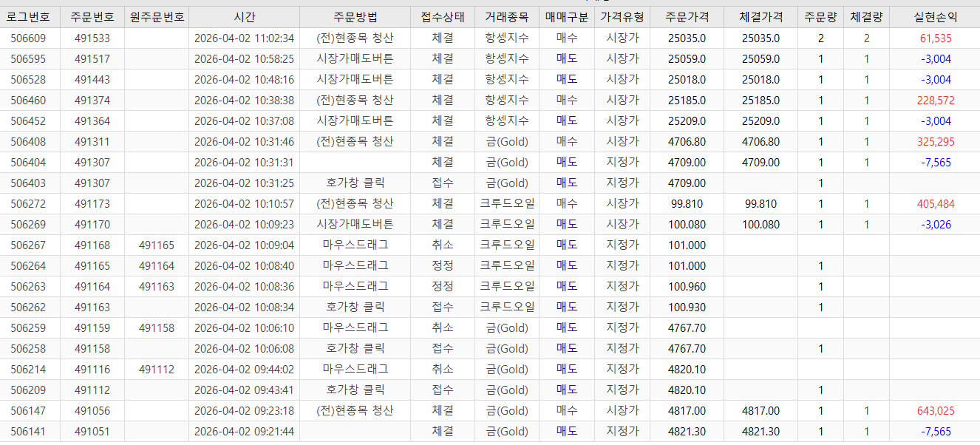This screenshot has width=980, height=445.
Task: Click the 가격유형 column header
Action: [622, 17]
